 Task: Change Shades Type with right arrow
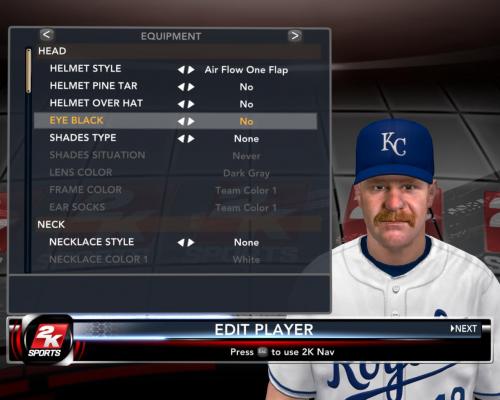coord(191,139)
